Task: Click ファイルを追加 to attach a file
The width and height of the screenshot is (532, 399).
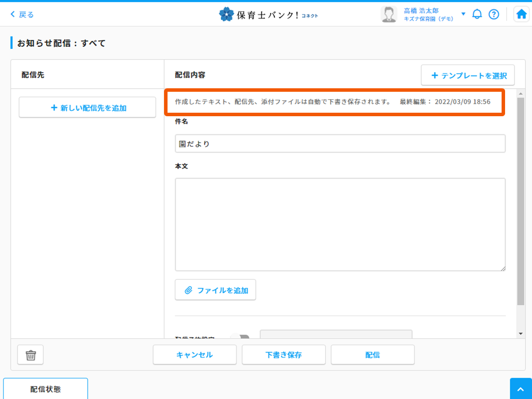Action: point(215,290)
